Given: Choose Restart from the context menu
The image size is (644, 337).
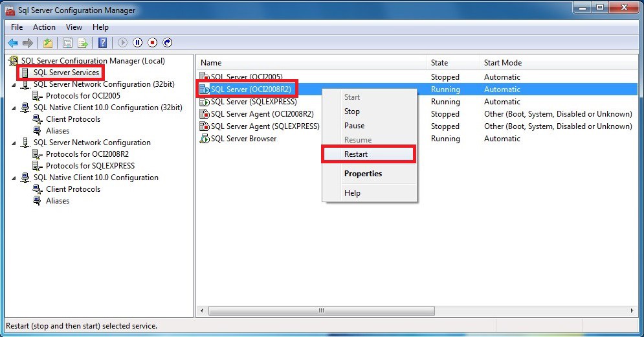Looking at the screenshot, I should (x=356, y=154).
